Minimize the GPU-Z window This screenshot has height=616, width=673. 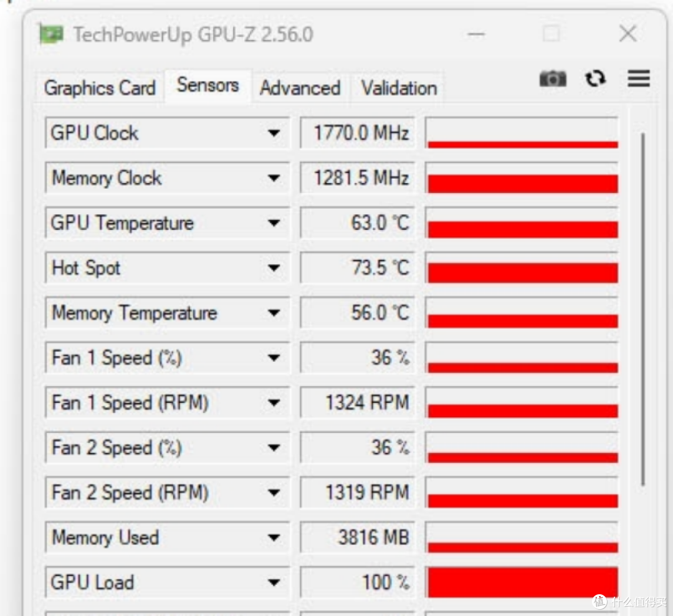[x=476, y=34]
